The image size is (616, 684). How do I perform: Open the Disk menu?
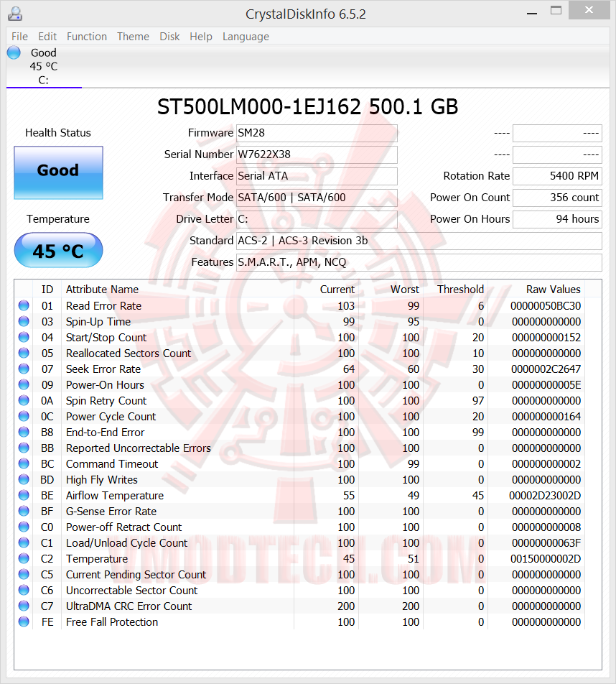tap(169, 37)
